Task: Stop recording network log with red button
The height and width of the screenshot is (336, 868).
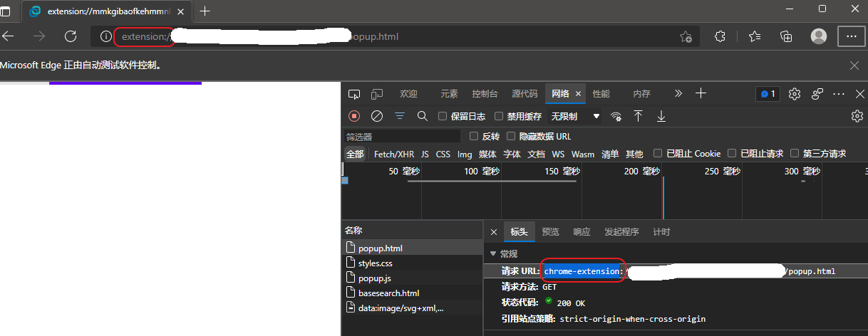Action: (354, 116)
